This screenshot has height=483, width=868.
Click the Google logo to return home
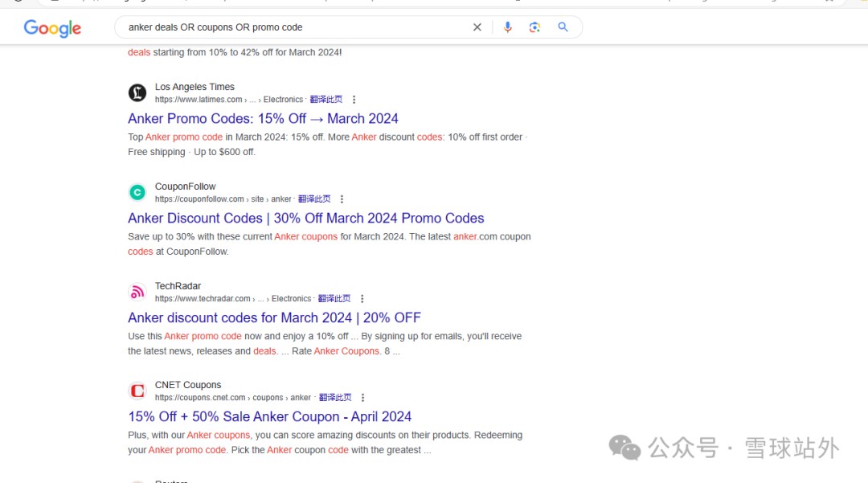click(51, 28)
